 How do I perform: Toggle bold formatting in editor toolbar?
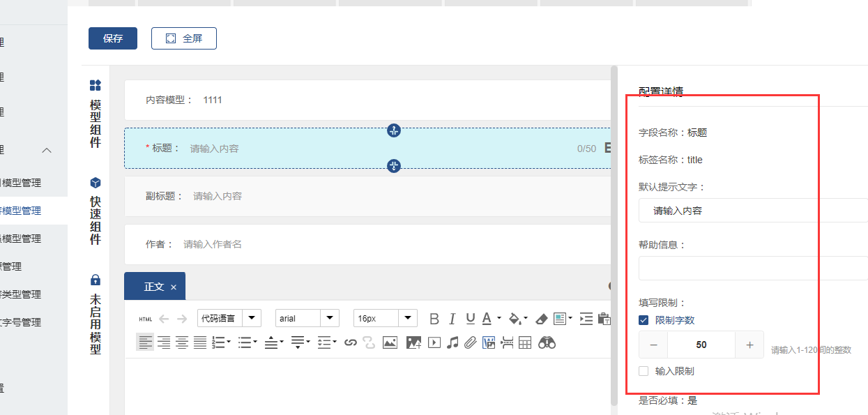(x=434, y=319)
